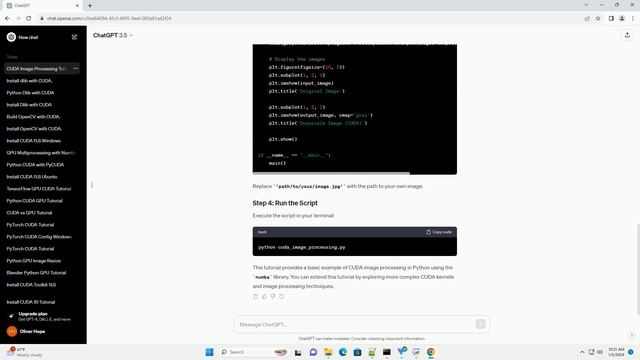The width and height of the screenshot is (640, 360).
Task: Open the taskbar clock and date
Action: point(616,352)
